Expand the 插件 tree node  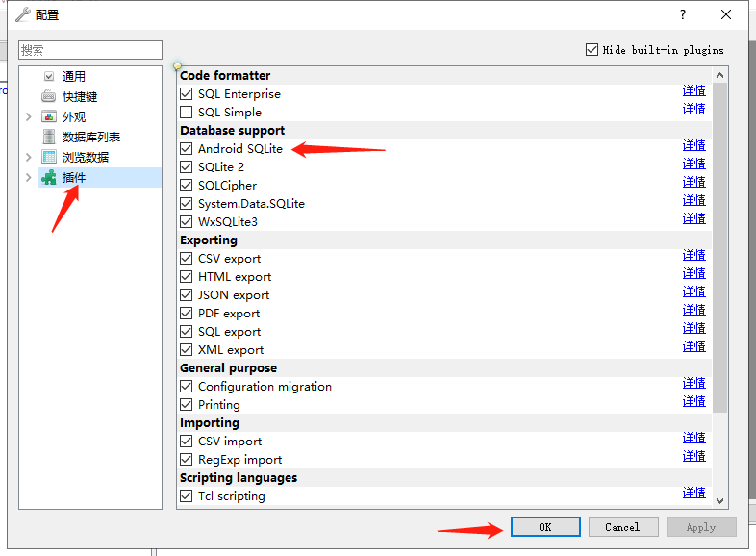[x=29, y=177]
